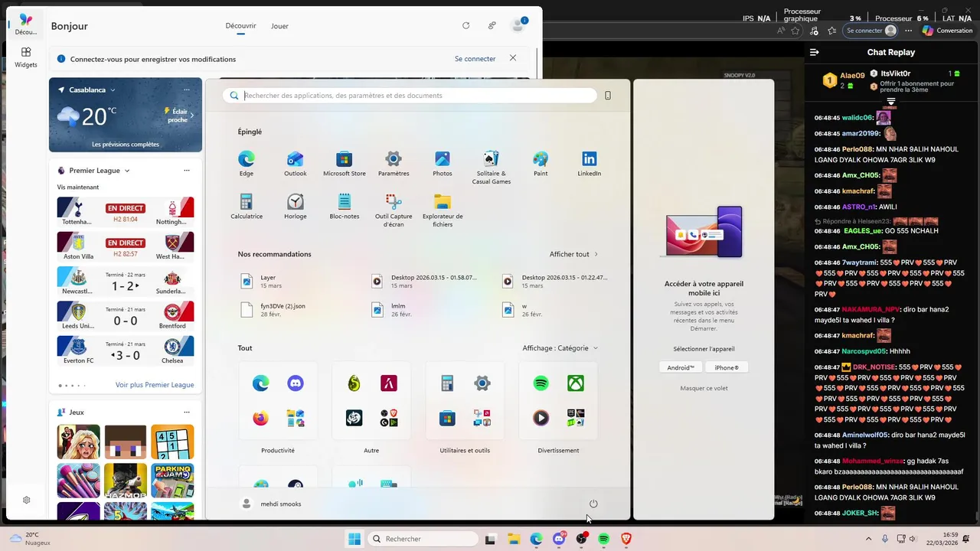Open recommended file Layer
The width and height of the screenshot is (980, 551).
299,281
